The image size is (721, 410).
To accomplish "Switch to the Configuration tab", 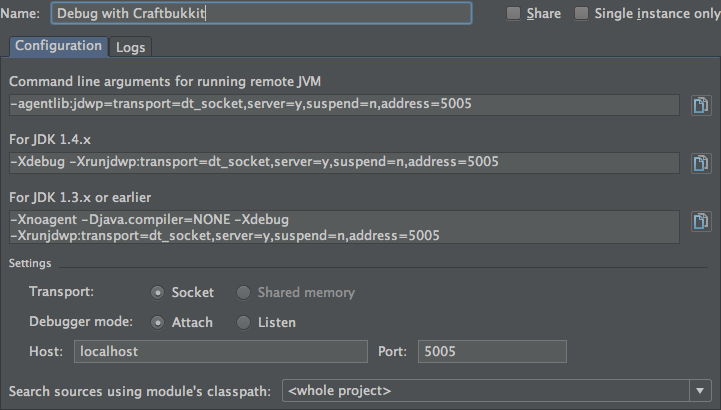I will (59, 46).
